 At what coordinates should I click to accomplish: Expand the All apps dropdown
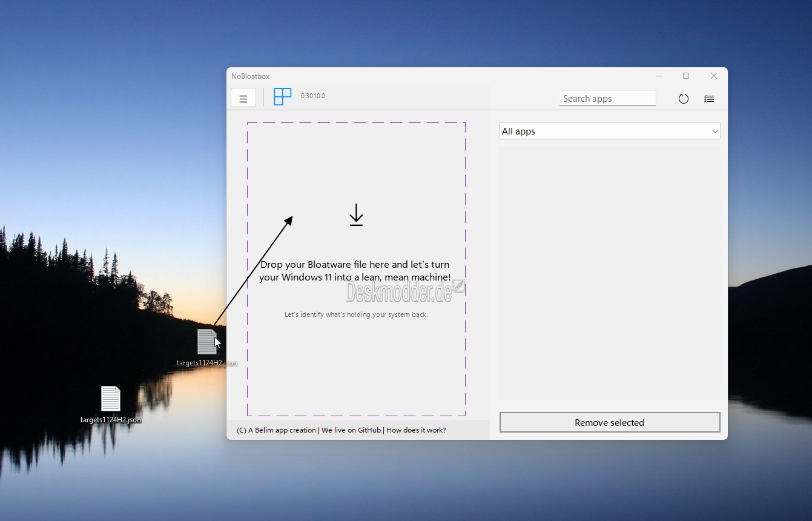click(610, 131)
